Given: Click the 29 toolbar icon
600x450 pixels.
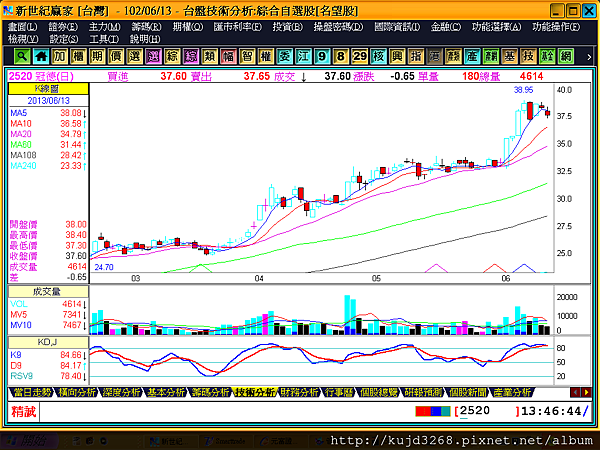Looking at the screenshot, I should [360, 57].
